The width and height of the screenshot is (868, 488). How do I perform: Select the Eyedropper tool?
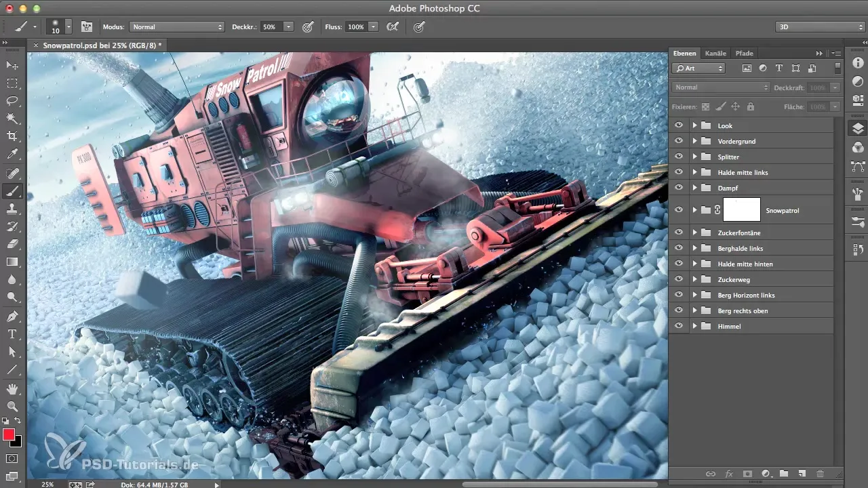pyautogui.click(x=12, y=155)
